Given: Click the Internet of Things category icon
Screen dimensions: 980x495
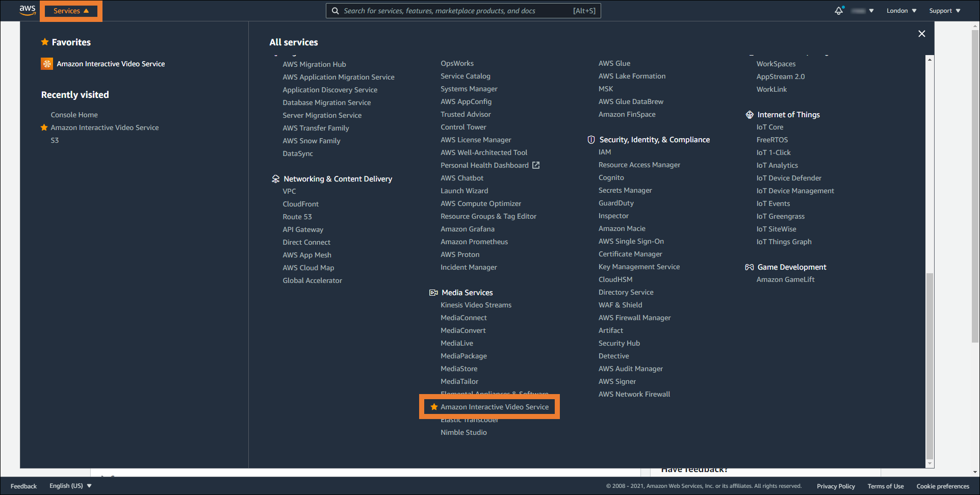Looking at the screenshot, I should coord(749,115).
